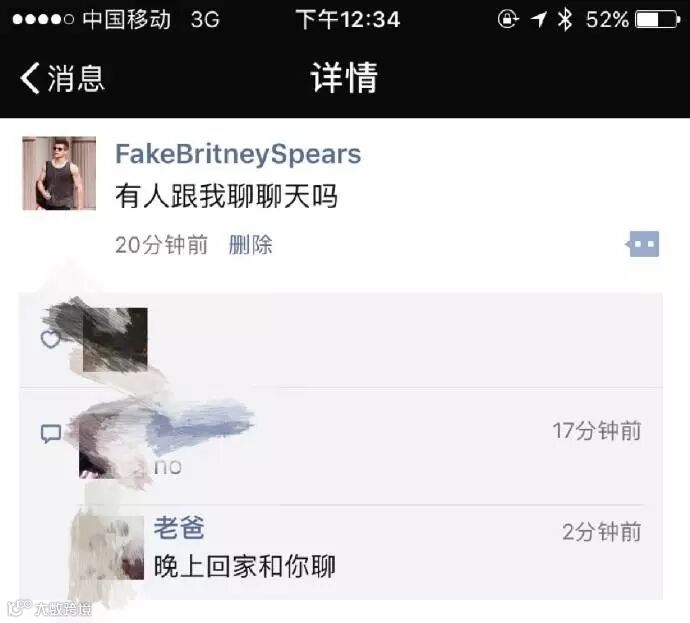Tap the Bluetooth status icon

point(565,19)
